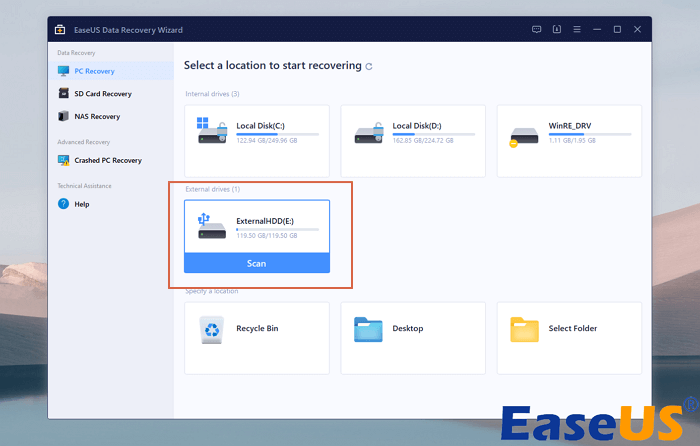The height and width of the screenshot is (446, 700).
Task: Choose the Select Folder label
Action: point(573,329)
